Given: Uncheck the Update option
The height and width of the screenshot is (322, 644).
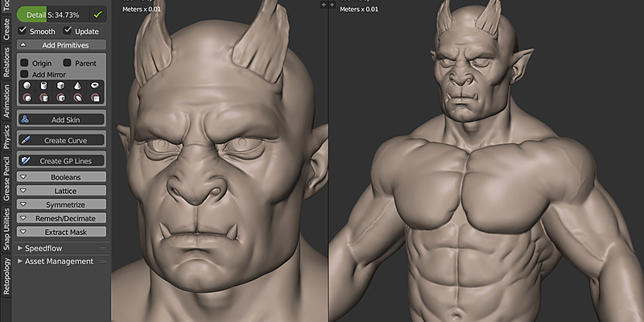Looking at the screenshot, I should click(x=68, y=31).
